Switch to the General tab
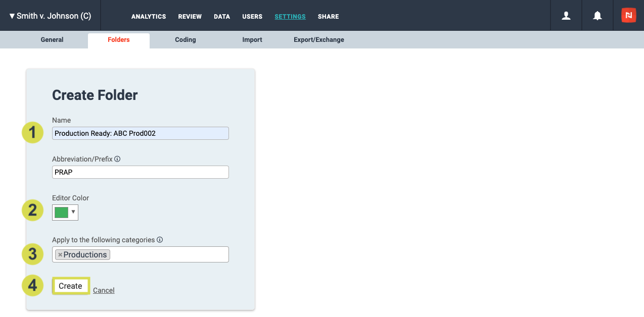This screenshot has width=644, height=317. click(x=52, y=40)
